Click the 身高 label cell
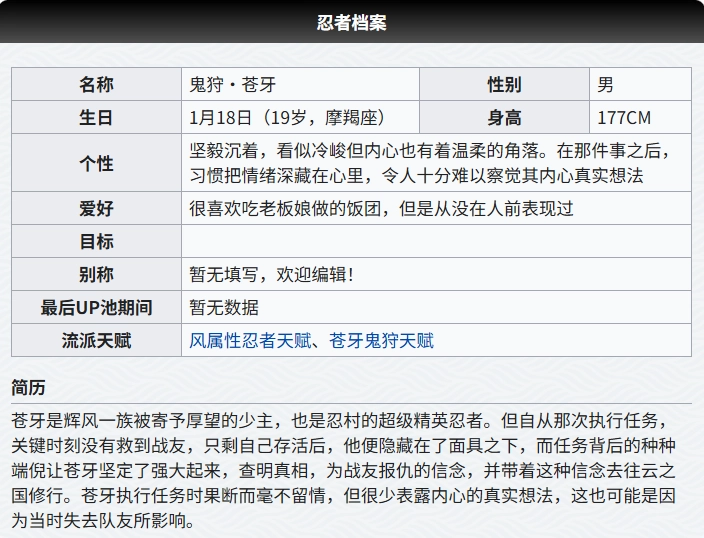The height and width of the screenshot is (538, 704). [x=504, y=118]
